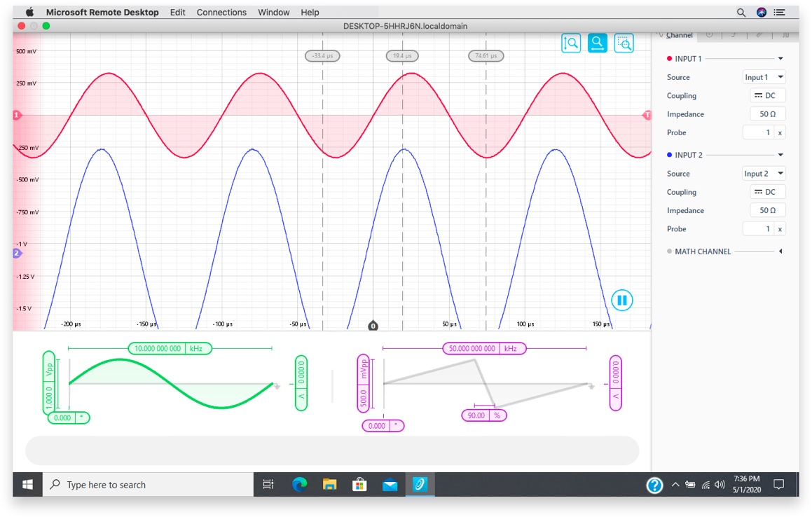Open Microsoft Edge from the taskbar
Viewport: 812px width, 517px height.
coord(300,485)
